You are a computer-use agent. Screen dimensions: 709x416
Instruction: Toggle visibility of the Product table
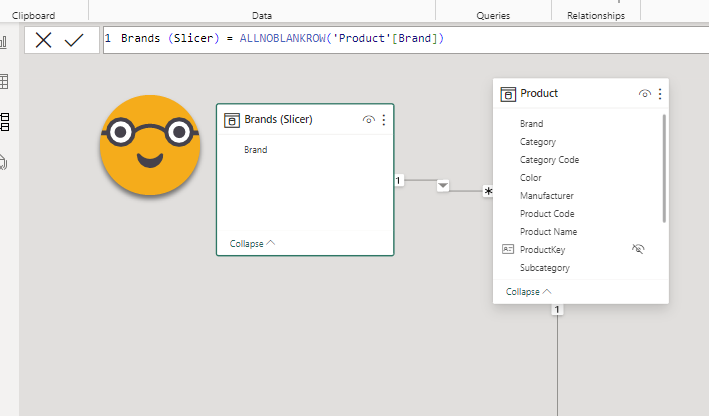pos(644,94)
